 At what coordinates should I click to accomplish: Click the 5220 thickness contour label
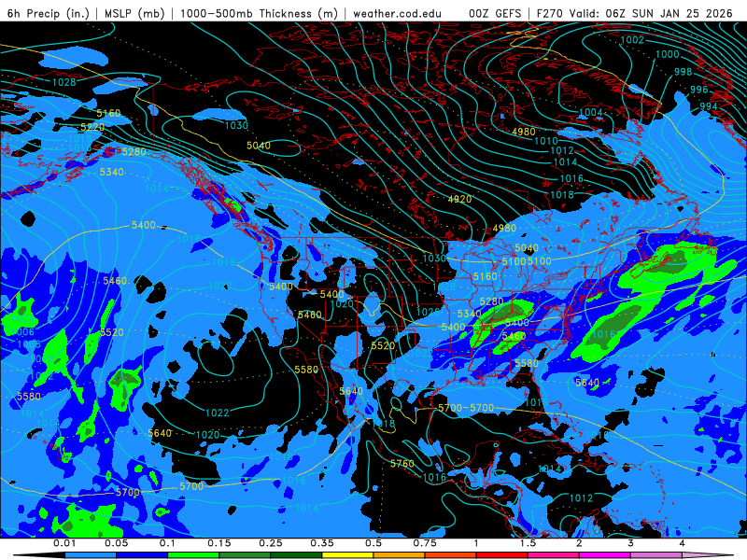[x=92, y=127]
